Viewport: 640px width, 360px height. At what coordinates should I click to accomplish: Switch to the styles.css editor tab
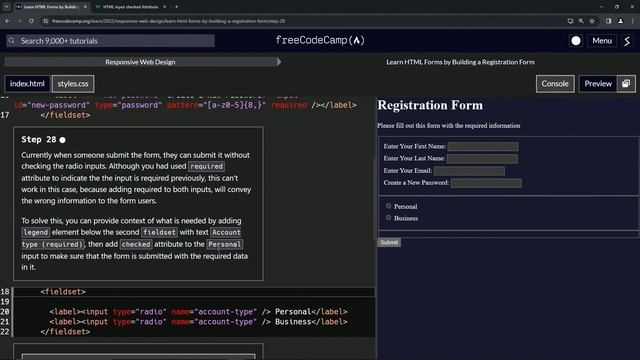point(73,84)
